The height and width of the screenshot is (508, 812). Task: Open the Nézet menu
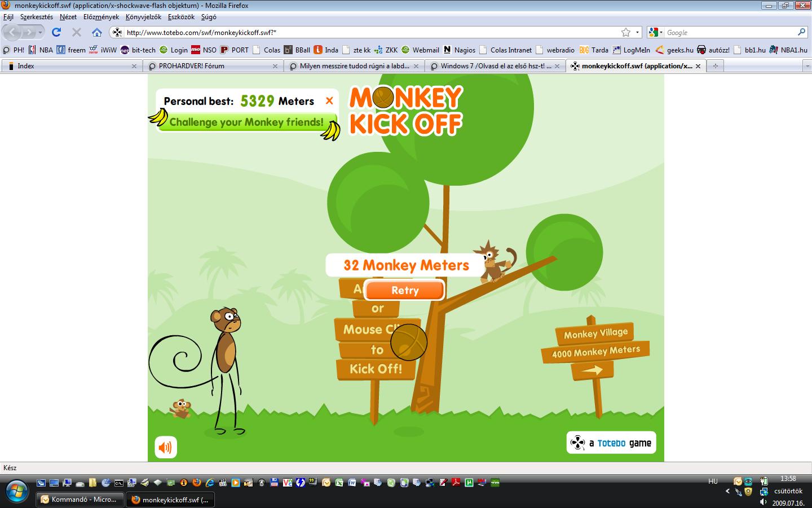[68, 17]
